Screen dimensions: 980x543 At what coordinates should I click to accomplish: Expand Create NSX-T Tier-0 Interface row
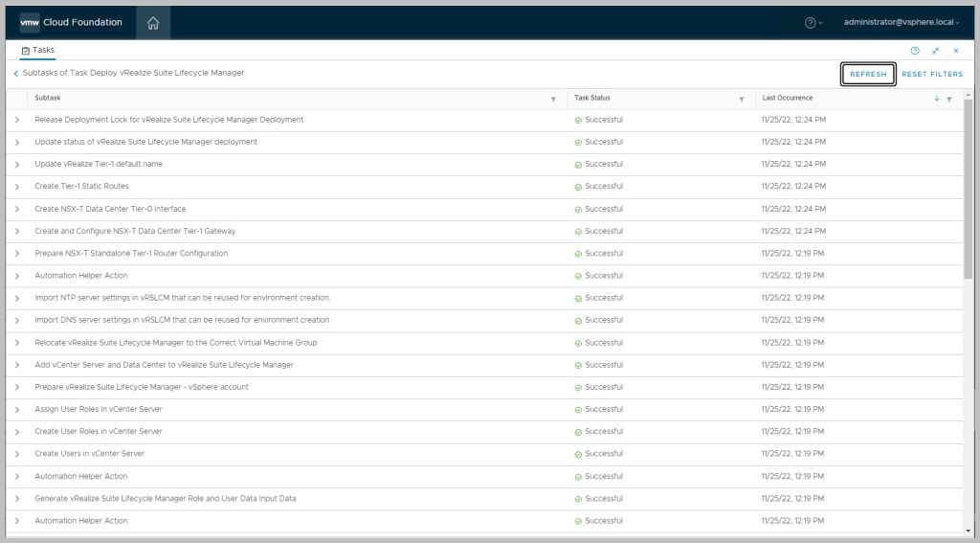tap(17, 209)
